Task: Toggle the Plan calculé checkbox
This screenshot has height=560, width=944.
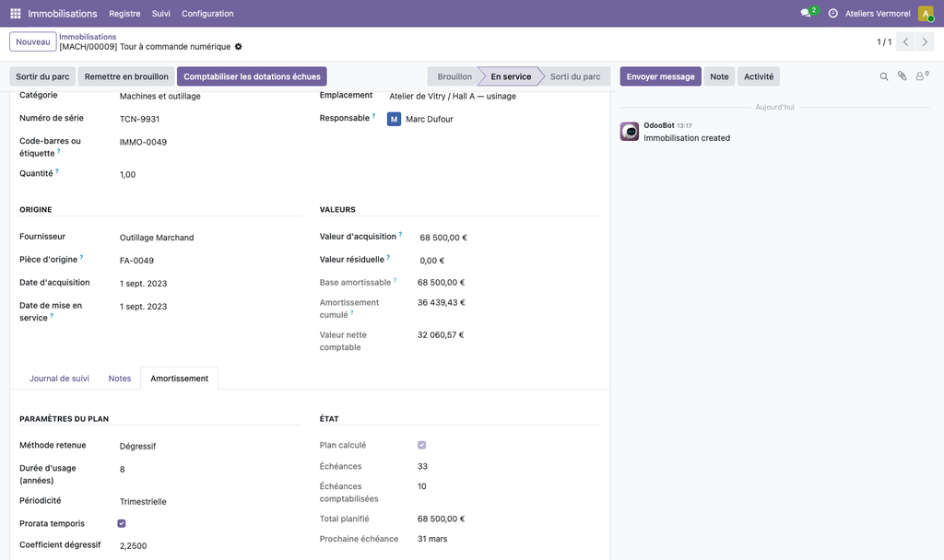Action: 422,445
